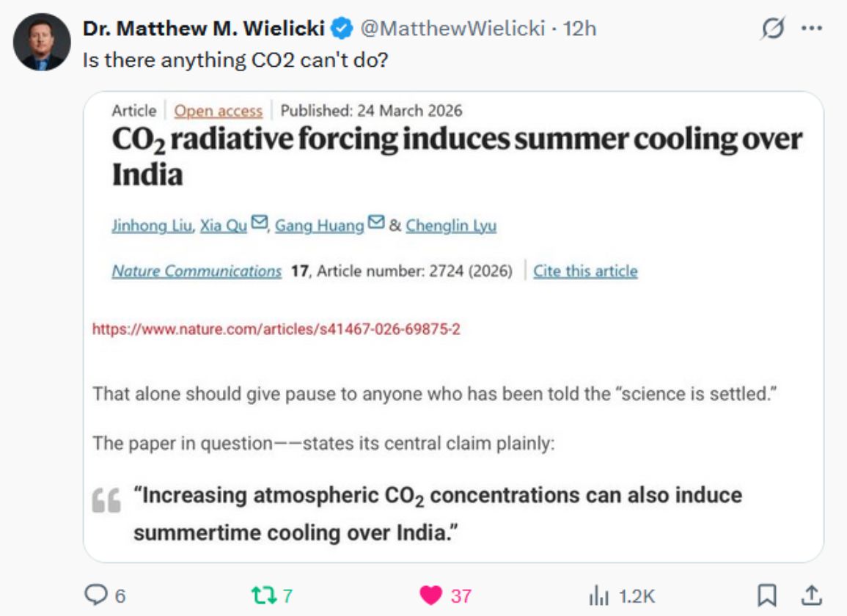The image size is (847, 616).
Task: Click the 12h timestamp of the post
Action: (579, 29)
